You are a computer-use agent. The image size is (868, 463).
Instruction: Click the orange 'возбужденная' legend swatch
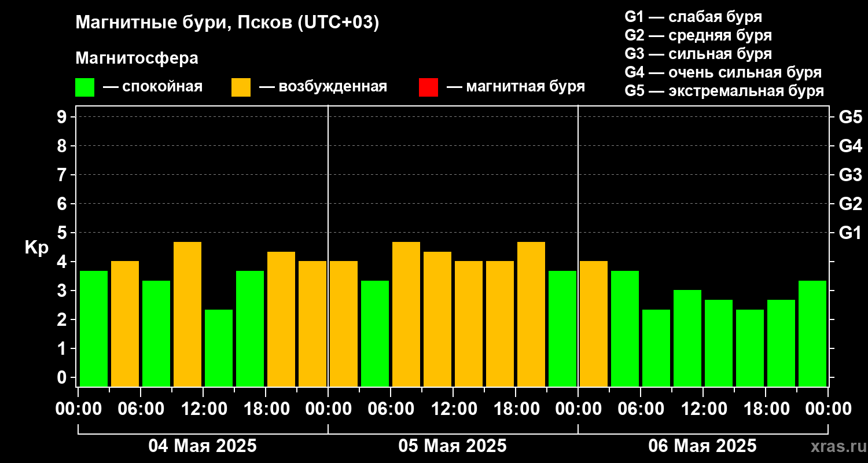[241, 87]
